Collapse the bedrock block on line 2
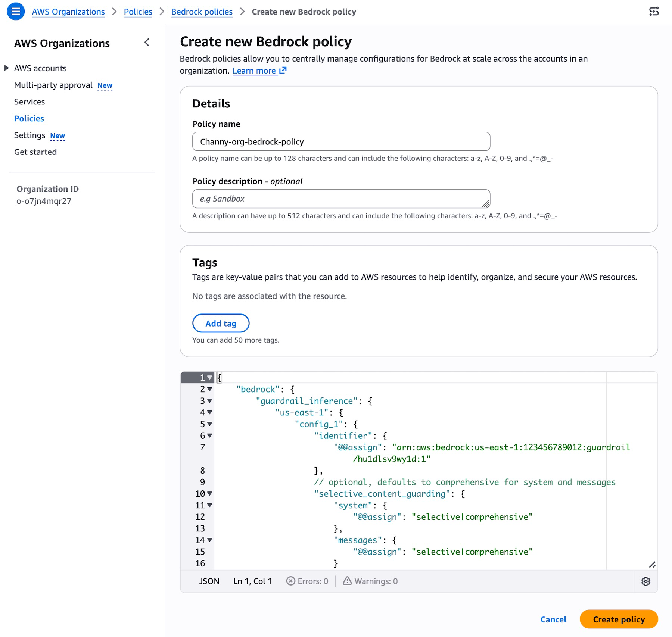This screenshot has height=637, width=672. click(x=209, y=389)
